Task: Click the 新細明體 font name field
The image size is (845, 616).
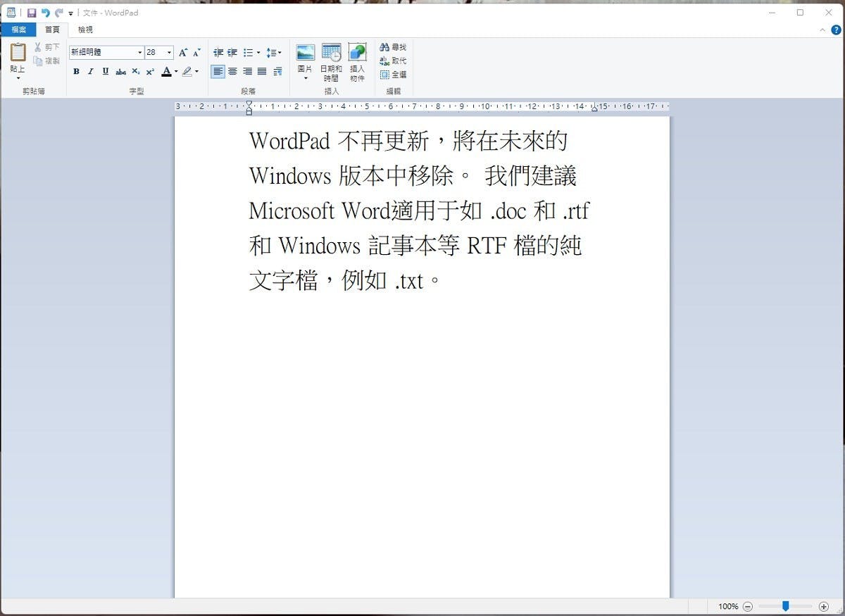Action: tap(102, 53)
